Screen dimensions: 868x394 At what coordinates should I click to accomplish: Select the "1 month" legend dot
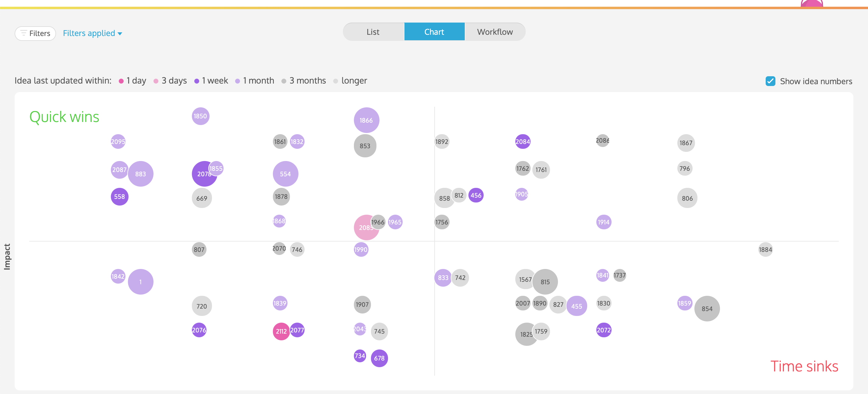click(238, 81)
